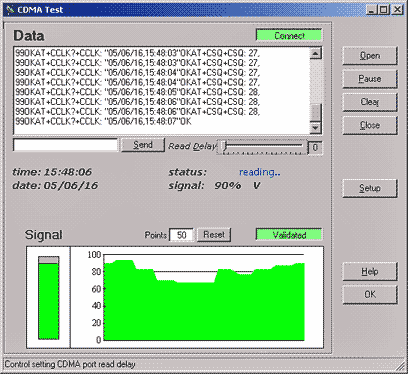This screenshot has height=374, width=408.
Task: Toggle the green Validated indicator button
Action: [x=289, y=235]
